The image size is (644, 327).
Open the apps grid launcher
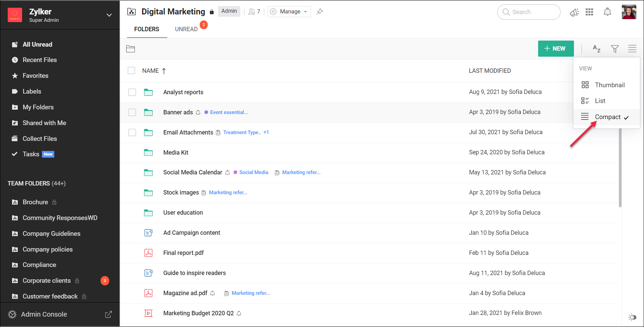tap(590, 12)
